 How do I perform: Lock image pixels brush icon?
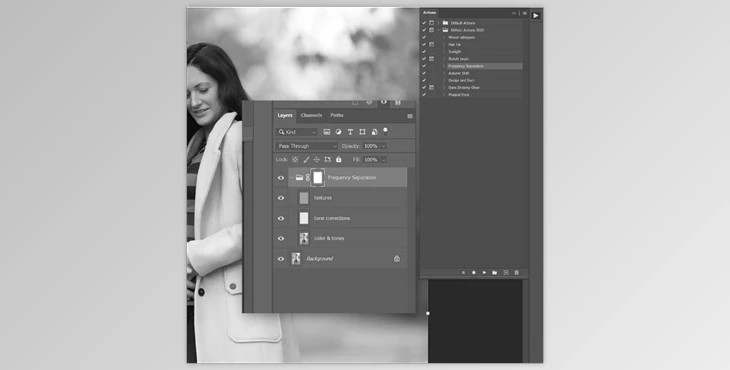(306, 160)
